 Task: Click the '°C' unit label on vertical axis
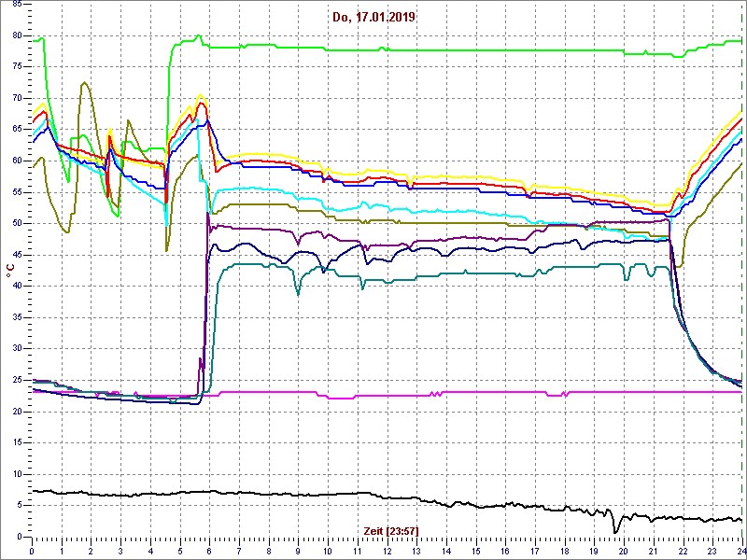pos(10,271)
